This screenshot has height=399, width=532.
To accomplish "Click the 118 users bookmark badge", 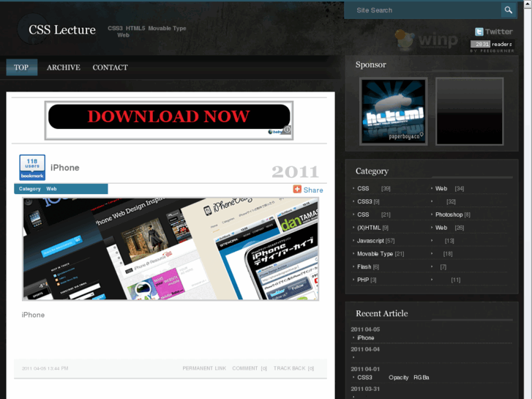I will pyautogui.click(x=32, y=167).
